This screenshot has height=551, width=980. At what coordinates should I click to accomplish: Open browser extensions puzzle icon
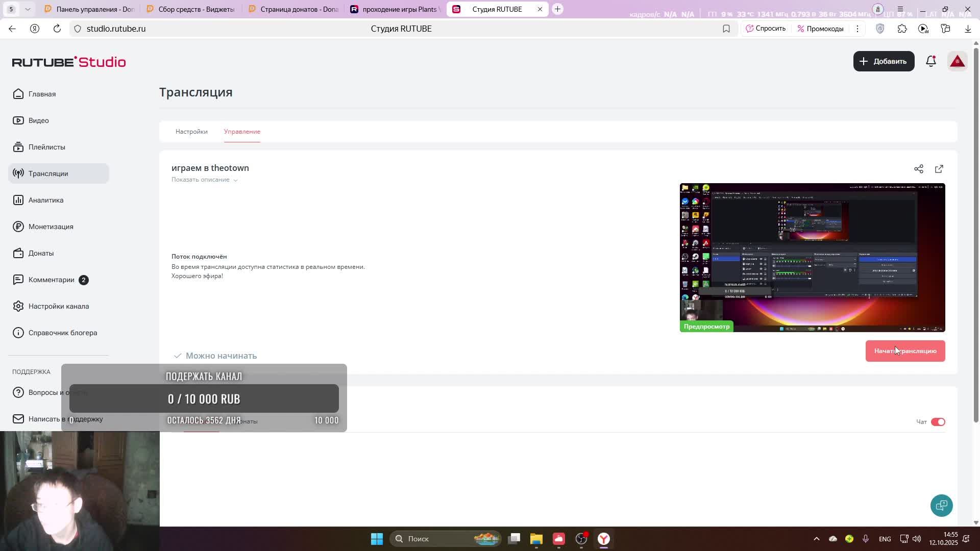pos(902,29)
